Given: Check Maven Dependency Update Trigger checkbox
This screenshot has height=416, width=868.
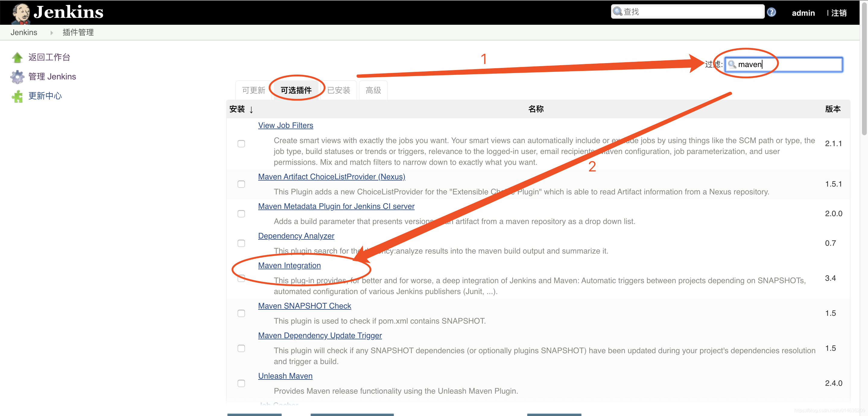Looking at the screenshot, I should tap(241, 348).
